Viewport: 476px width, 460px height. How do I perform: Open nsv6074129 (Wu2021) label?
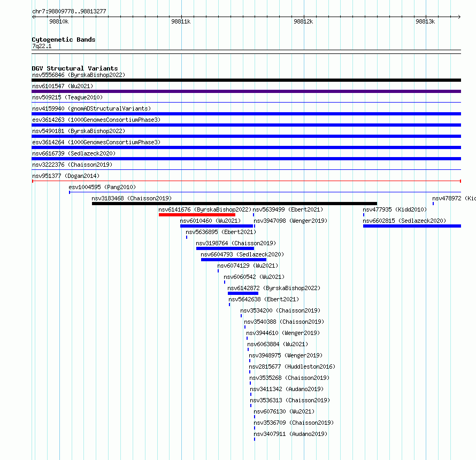tap(248, 266)
